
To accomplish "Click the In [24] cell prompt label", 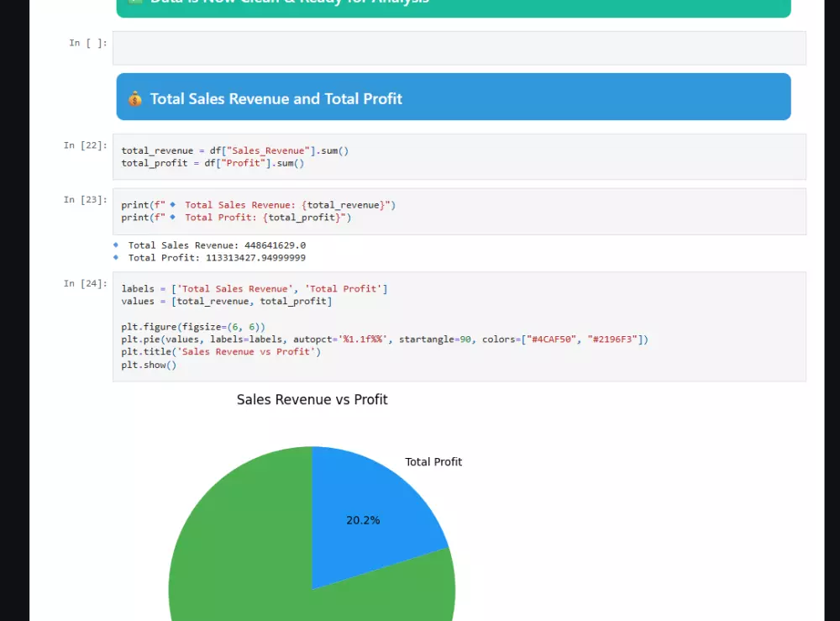I will tap(84, 283).
